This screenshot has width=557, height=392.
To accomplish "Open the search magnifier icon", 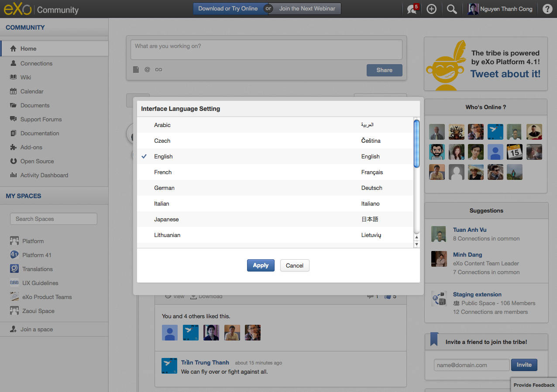I will click(452, 9).
